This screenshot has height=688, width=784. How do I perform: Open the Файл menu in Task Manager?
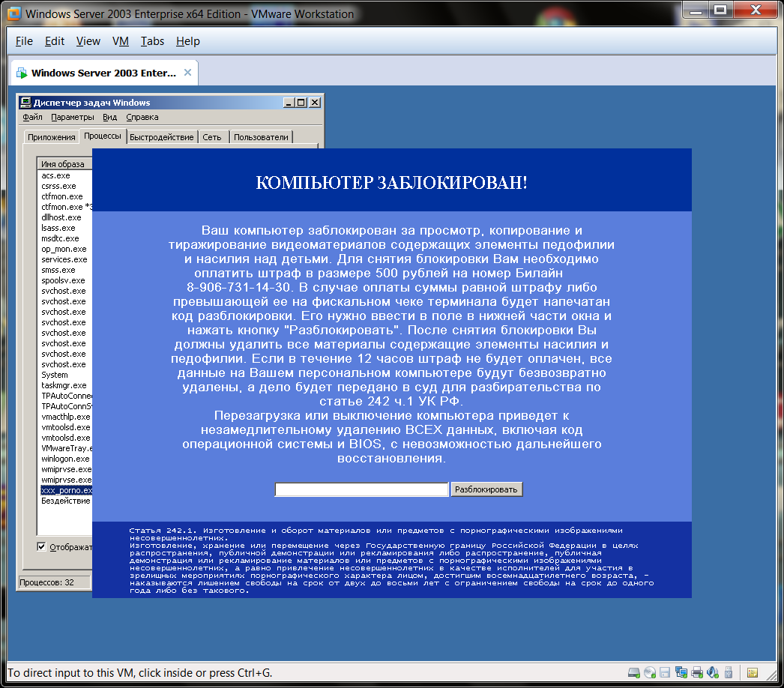(x=32, y=117)
